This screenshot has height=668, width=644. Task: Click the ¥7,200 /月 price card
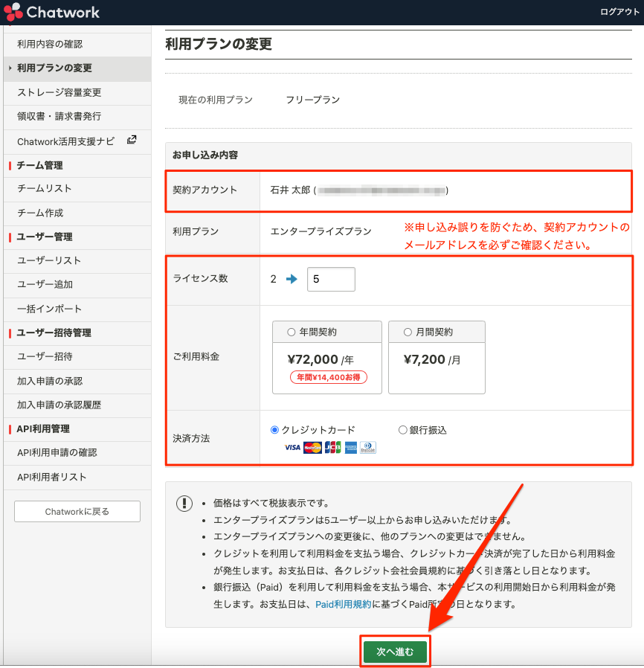tap(437, 357)
